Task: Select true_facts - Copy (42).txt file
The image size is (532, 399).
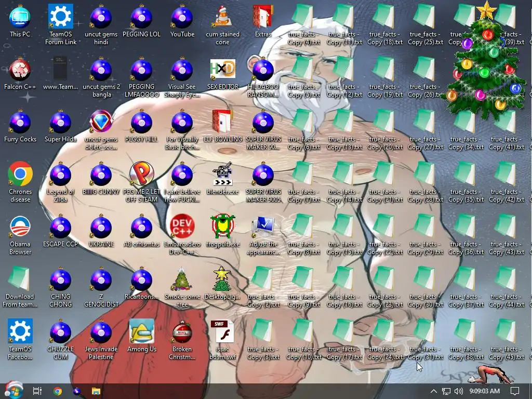Action: (x=506, y=182)
